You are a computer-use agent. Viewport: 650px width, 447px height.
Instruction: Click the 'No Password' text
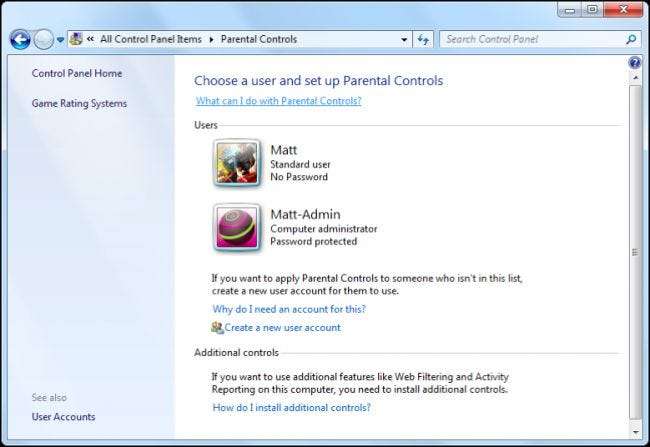click(x=299, y=177)
